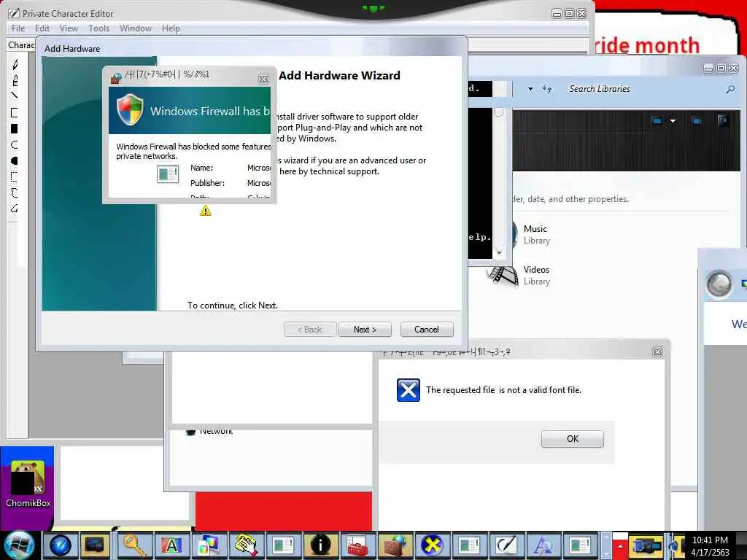Select the Eraser tool in Character Editor
The width and height of the screenshot is (747, 560).
pyautogui.click(x=15, y=209)
